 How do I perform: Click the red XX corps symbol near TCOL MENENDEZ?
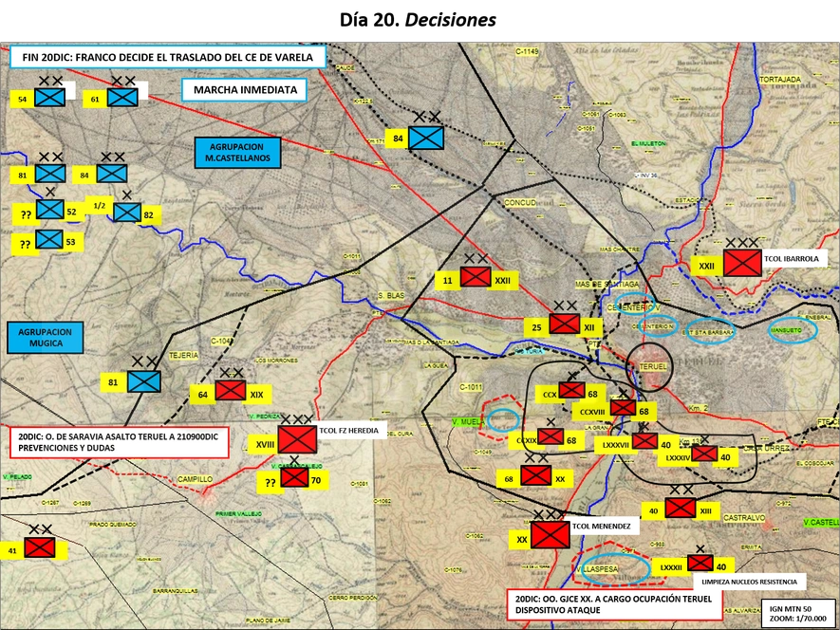(x=551, y=534)
